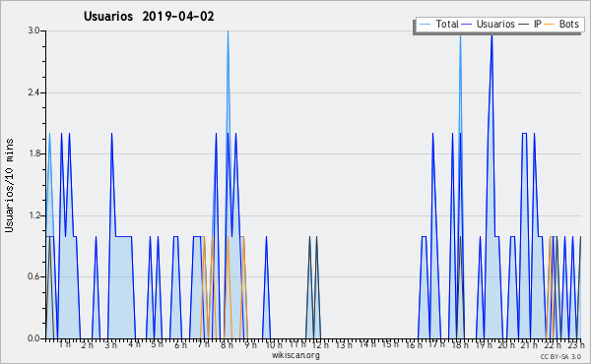Click the 17 h x-axis label
591x364 pixels.
pyautogui.click(x=436, y=344)
